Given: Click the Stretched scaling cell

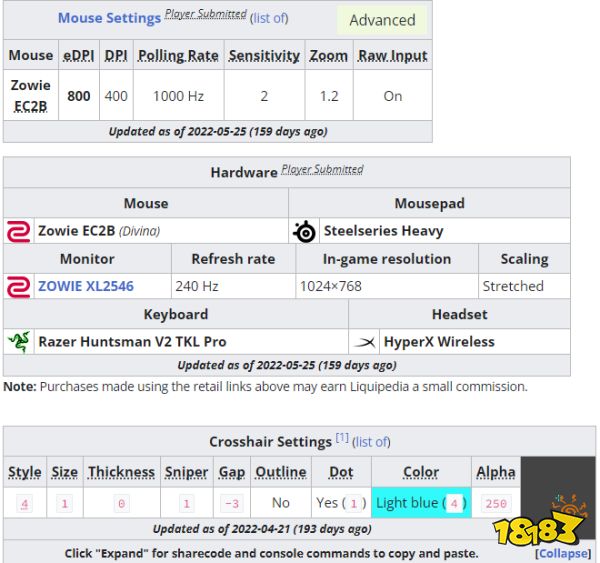Looking at the screenshot, I should point(524,286).
